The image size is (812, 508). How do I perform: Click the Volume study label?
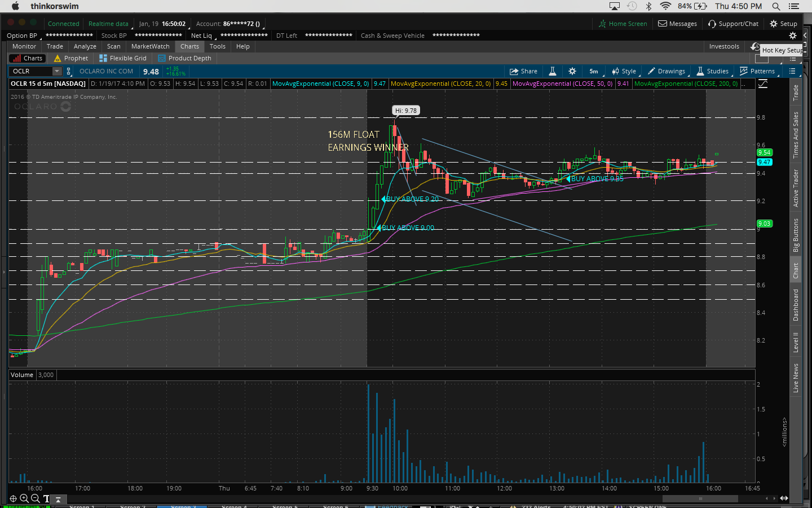tap(22, 375)
